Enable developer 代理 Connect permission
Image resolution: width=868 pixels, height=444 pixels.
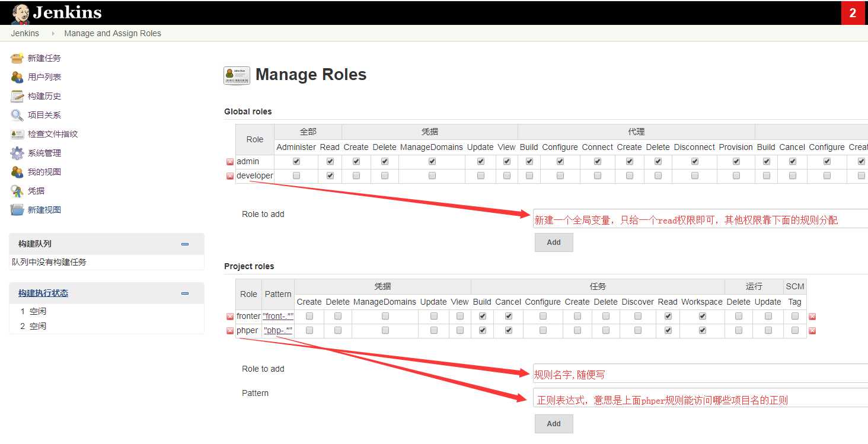click(598, 175)
